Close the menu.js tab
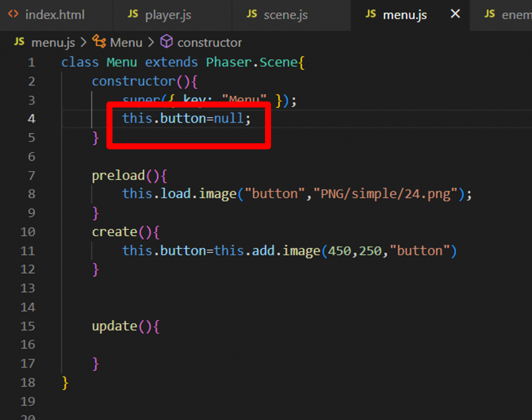 coord(455,14)
